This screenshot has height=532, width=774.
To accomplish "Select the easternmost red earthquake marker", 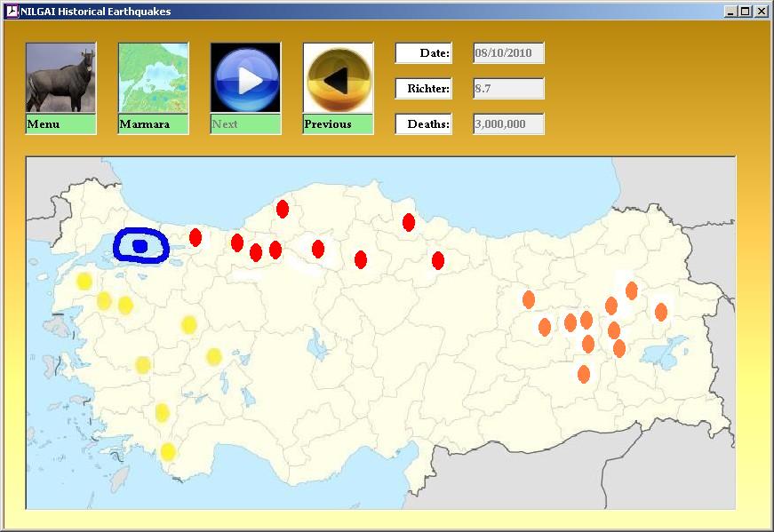I will (438, 260).
